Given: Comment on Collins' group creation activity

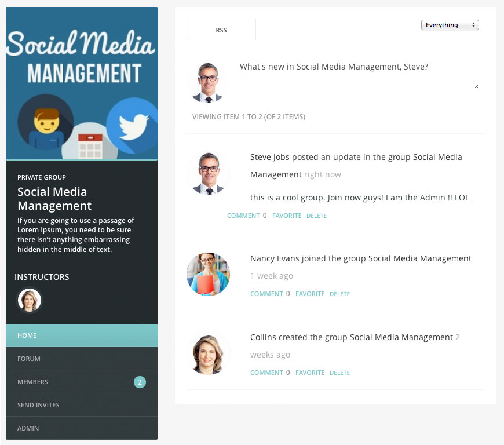Looking at the screenshot, I should coord(266,373).
